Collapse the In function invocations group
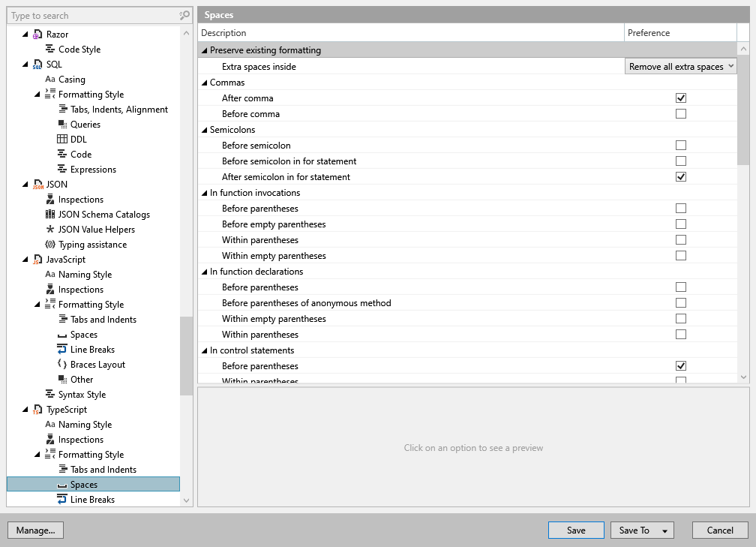This screenshot has height=547, width=756. pyautogui.click(x=205, y=193)
